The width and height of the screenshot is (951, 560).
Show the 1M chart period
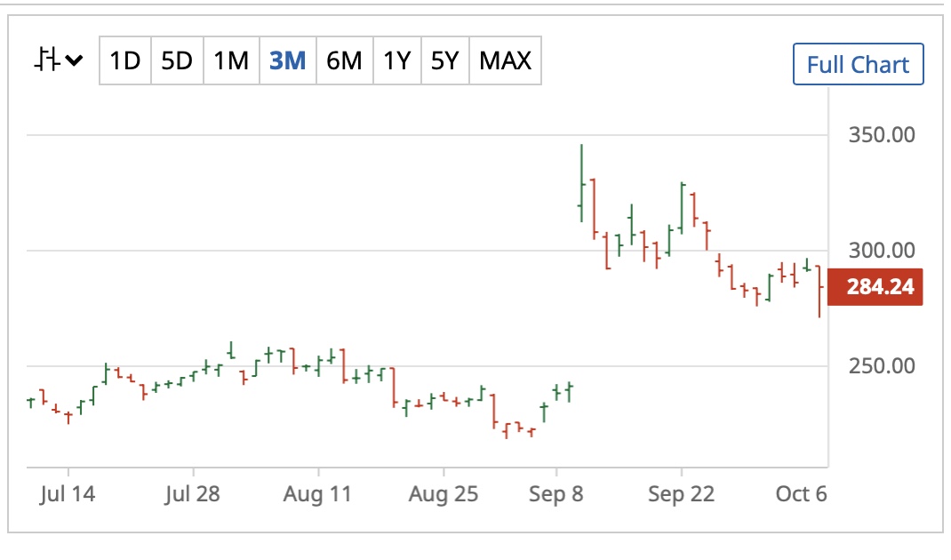pos(231,60)
